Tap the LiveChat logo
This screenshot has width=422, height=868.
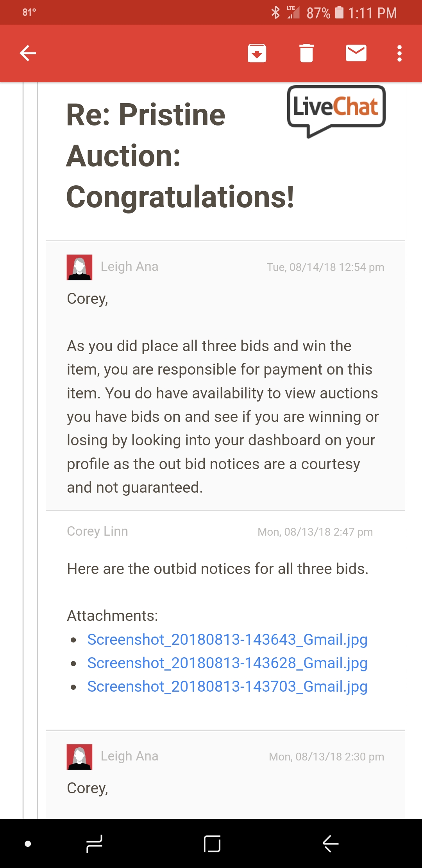point(336,111)
